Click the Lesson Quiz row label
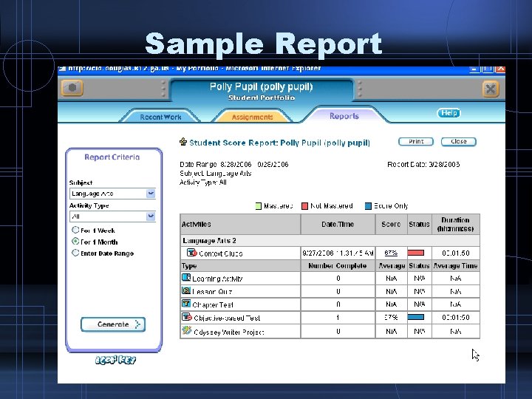The width and height of the screenshot is (532, 399). pyautogui.click(x=212, y=292)
